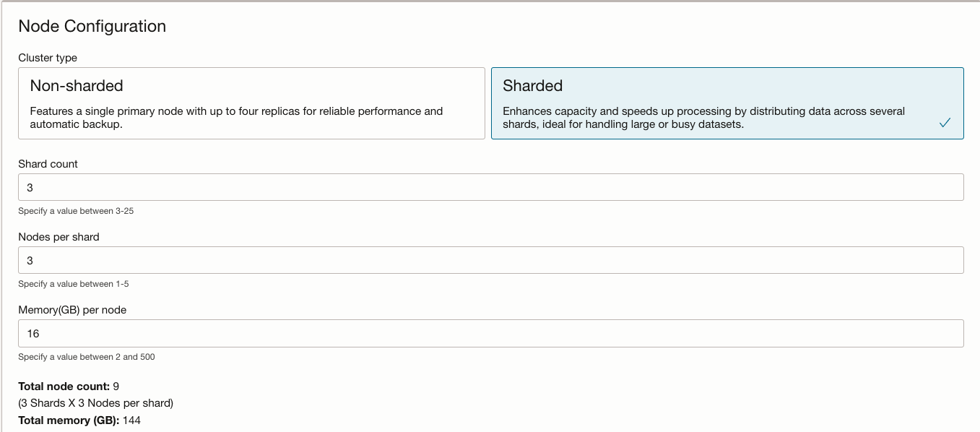The height and width of the screenshot is (432, 980).
Task: Select the Sharded cluster type
Action: point(726,101)
